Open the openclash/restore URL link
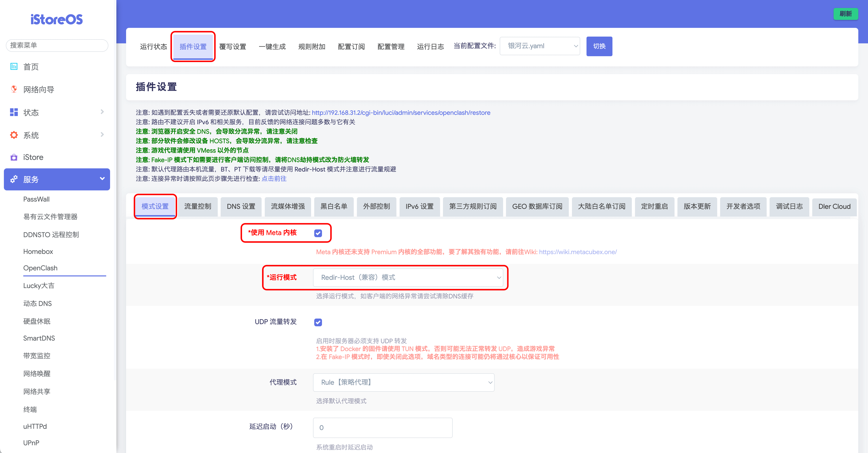Screen dimensions: 868x453 tap(401, 113)
